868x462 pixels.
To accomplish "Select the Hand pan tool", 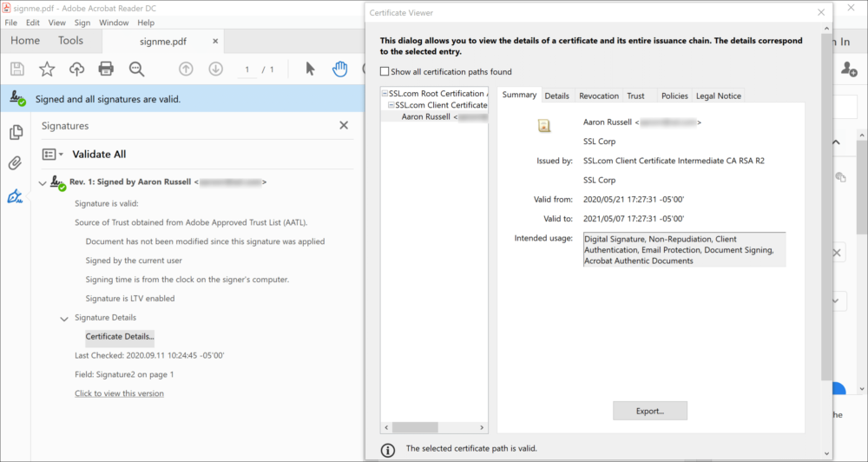I will point(340,69).
